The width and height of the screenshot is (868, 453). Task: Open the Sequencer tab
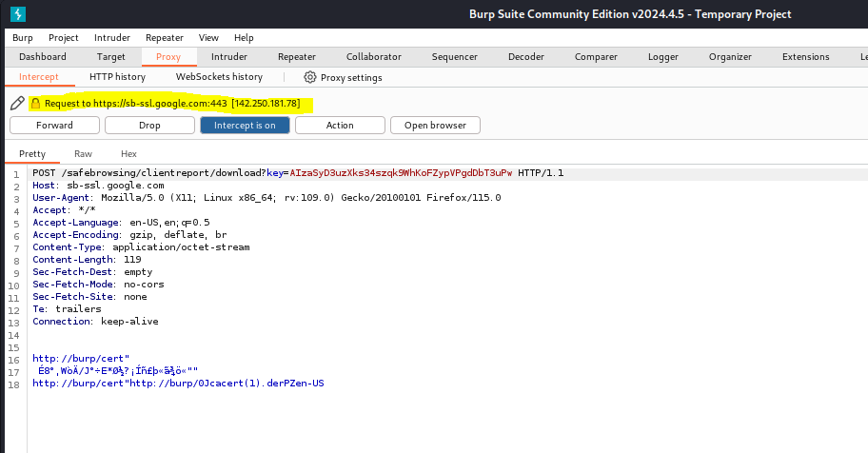pos(455,56)
